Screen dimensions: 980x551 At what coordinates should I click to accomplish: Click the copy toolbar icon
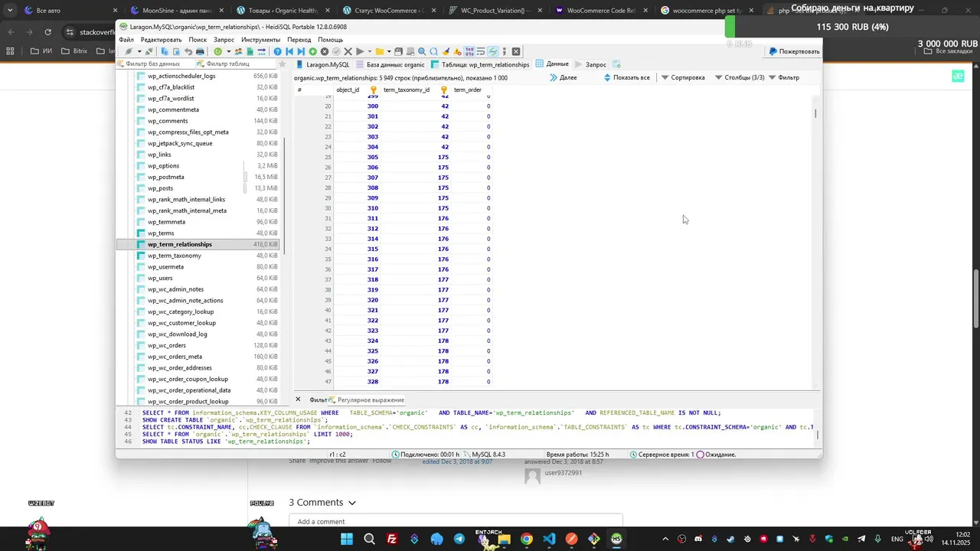click(165, 51)
